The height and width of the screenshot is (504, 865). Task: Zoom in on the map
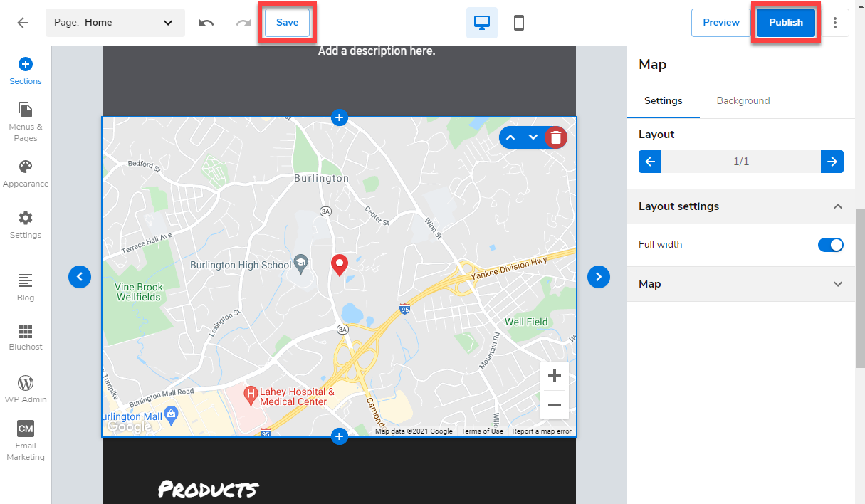[x=555, y=376]
